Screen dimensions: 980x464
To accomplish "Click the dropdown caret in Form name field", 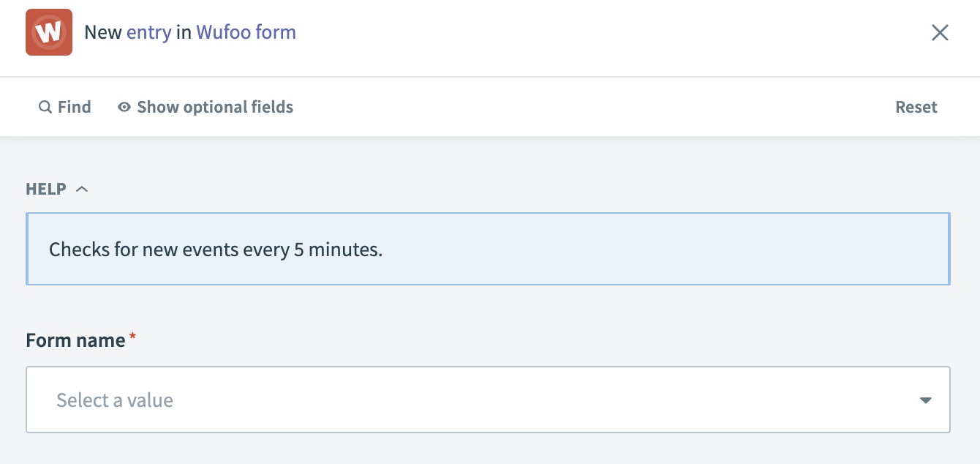I will 925,400.
